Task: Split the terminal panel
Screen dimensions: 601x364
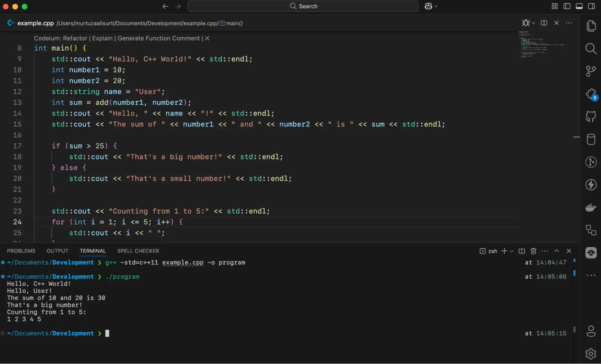Action: click(x=522, y=251)
